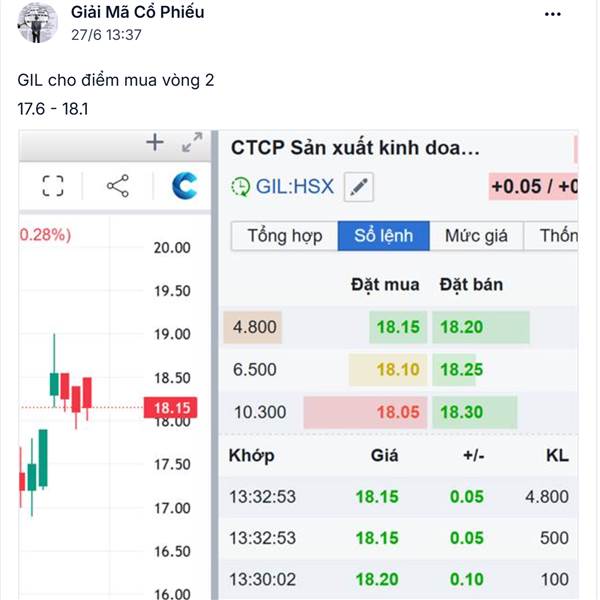
Task: Open Giải Mã Cổ Phiếu profile avatar
Action: tap(37, 23)
